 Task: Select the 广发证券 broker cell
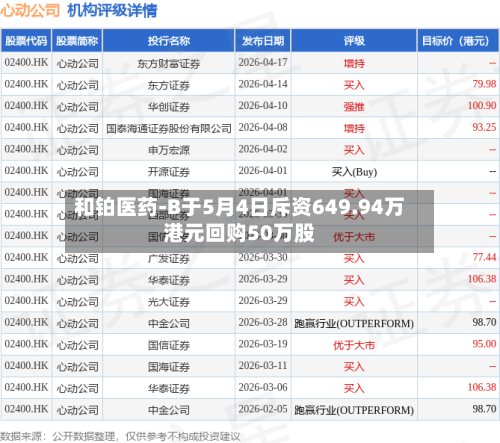tap(169, 258)
